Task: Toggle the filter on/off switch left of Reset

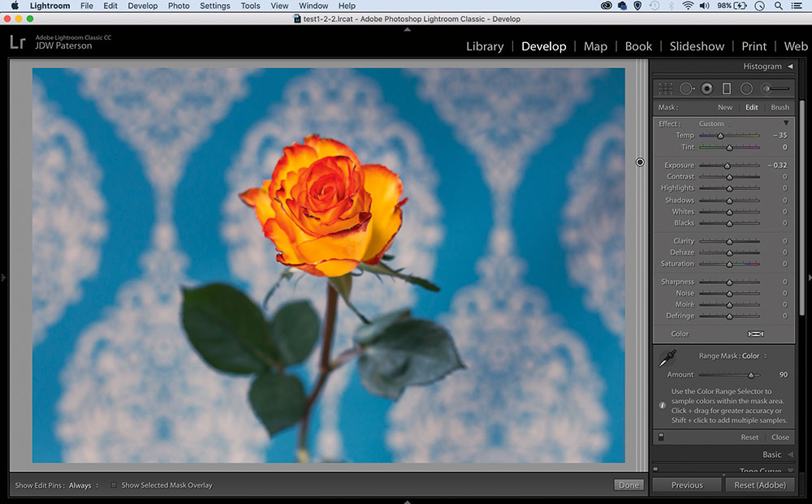Action: 661,437
